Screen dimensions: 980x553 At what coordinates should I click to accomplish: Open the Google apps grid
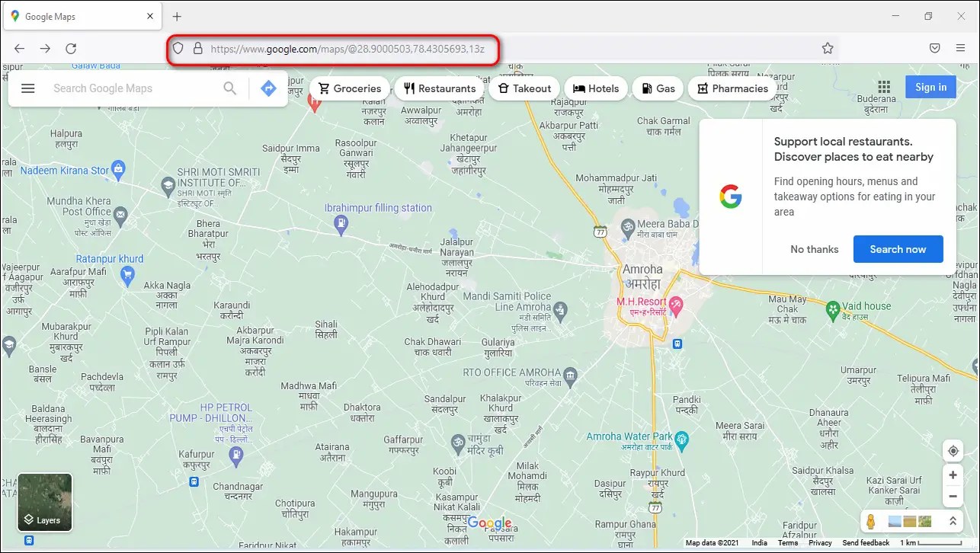point(884,87)
